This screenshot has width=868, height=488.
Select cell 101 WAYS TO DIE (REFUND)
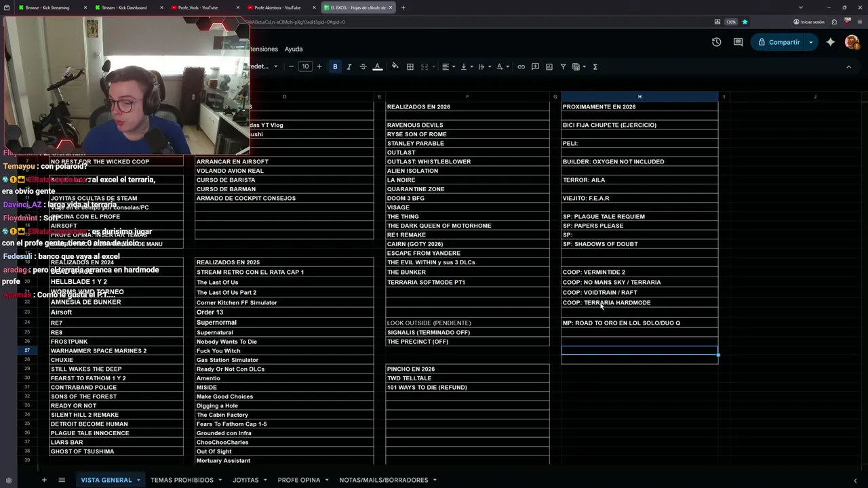pos(467,387)
